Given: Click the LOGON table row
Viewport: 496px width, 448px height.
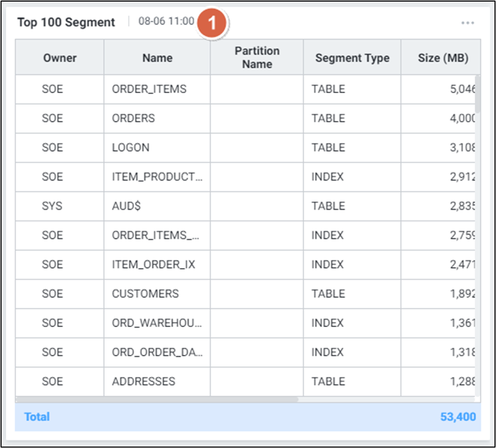Looking at the screenshot, I should click(130, 148).
